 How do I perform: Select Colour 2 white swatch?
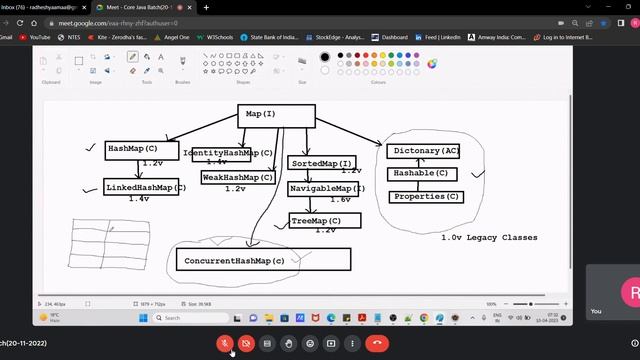[x=324, y=71]
